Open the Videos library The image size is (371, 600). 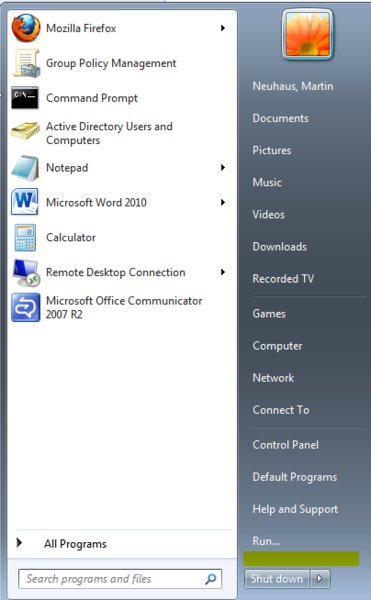tap(268, 215)
